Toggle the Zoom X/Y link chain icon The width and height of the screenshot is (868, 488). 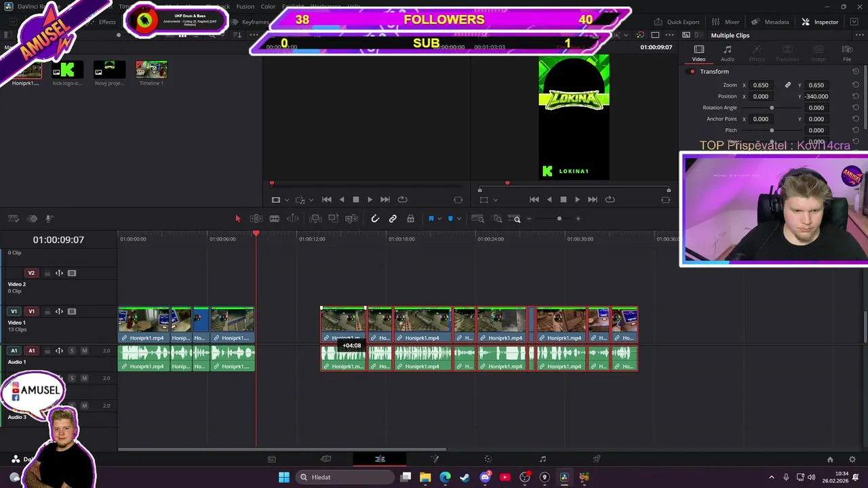[x=787, y=85]
